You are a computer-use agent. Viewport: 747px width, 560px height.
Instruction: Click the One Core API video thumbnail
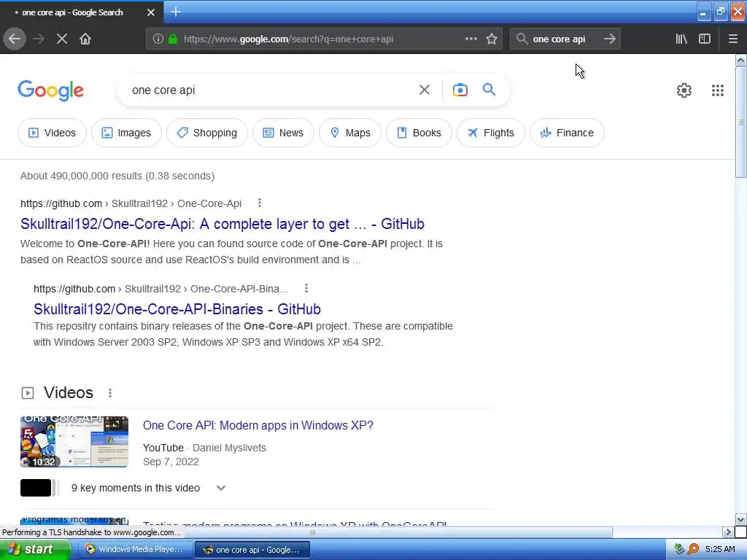pos(74,441)
